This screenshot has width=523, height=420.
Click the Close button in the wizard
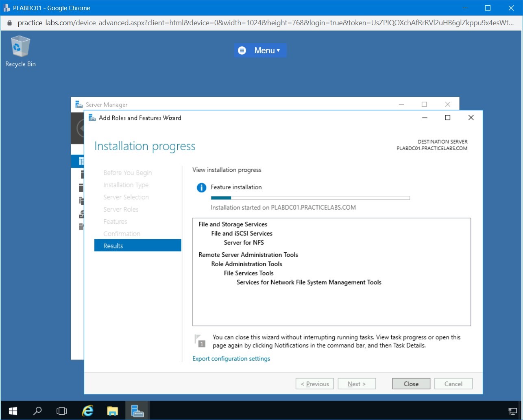click(x=411, y=384)
